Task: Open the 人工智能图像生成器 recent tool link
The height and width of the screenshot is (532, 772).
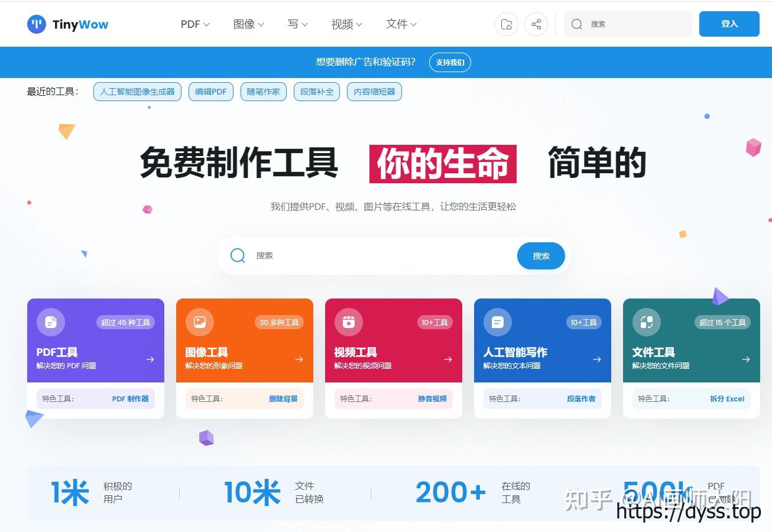Action: pos(137,92)
